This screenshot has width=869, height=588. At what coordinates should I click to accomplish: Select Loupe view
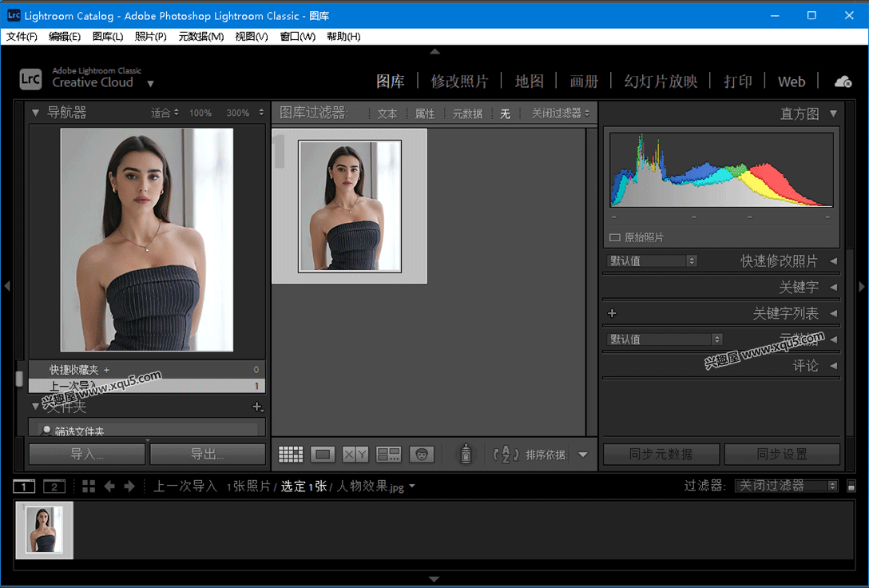pos(323,453)
